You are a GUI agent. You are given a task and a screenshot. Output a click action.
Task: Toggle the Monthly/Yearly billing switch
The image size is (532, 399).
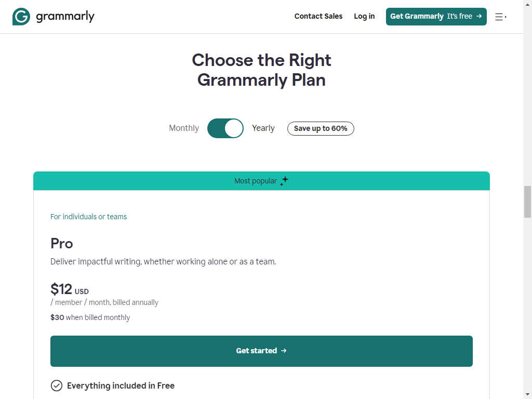pos(225,128)
